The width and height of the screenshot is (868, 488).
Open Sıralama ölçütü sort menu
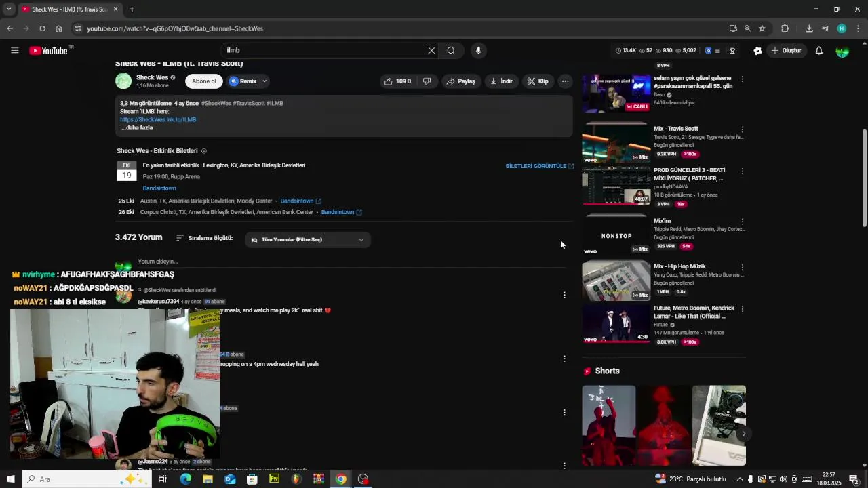204,238
